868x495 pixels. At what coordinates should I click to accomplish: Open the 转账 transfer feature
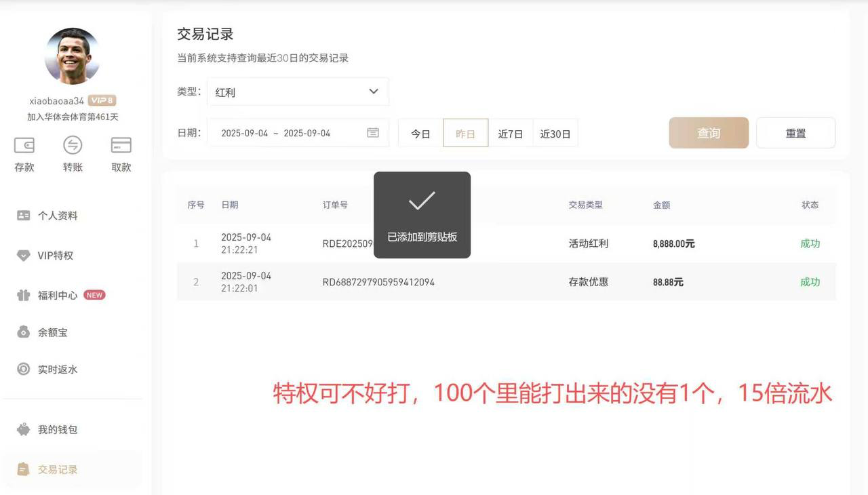click(73, 153)
